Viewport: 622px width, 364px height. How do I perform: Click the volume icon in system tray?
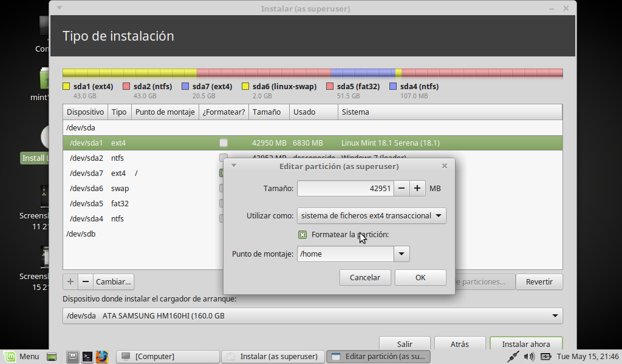coord(529,357)
